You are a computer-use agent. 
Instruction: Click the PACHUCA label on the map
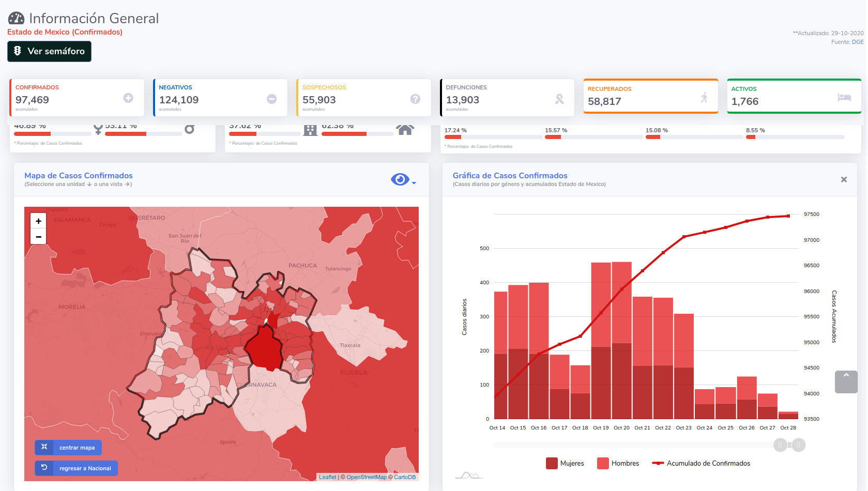(302, 266)
